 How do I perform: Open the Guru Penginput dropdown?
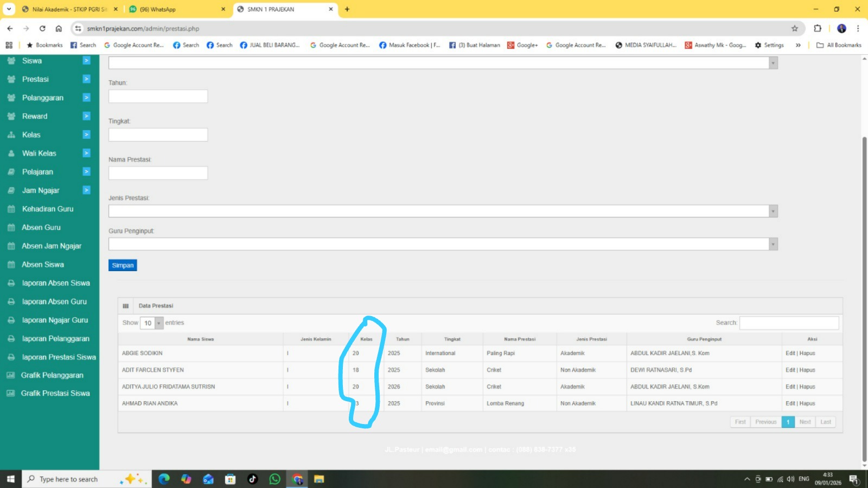tap(443, 244)
